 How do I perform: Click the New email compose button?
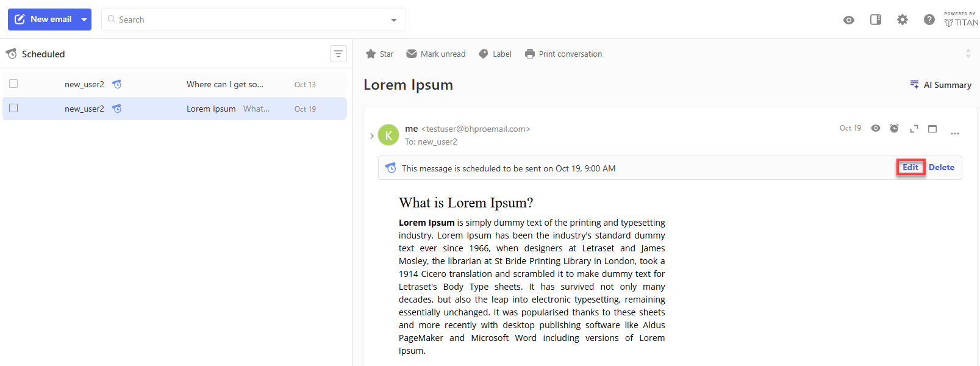point(43,20)
